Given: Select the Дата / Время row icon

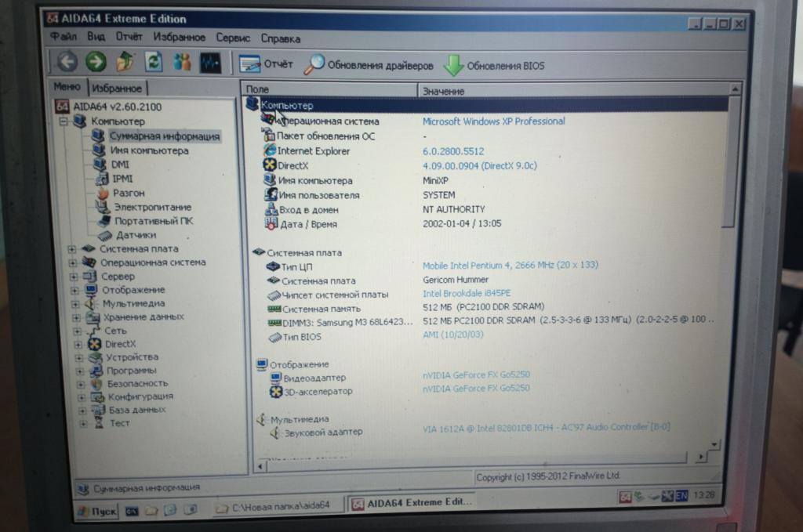Looking at the screenshot, I should 271,223.
